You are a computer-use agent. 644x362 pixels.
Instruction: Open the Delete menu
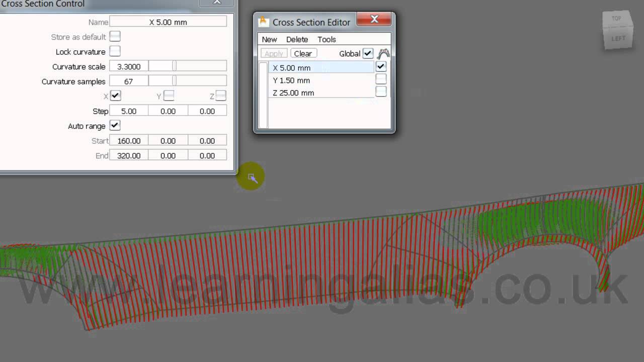pos(297,39)
